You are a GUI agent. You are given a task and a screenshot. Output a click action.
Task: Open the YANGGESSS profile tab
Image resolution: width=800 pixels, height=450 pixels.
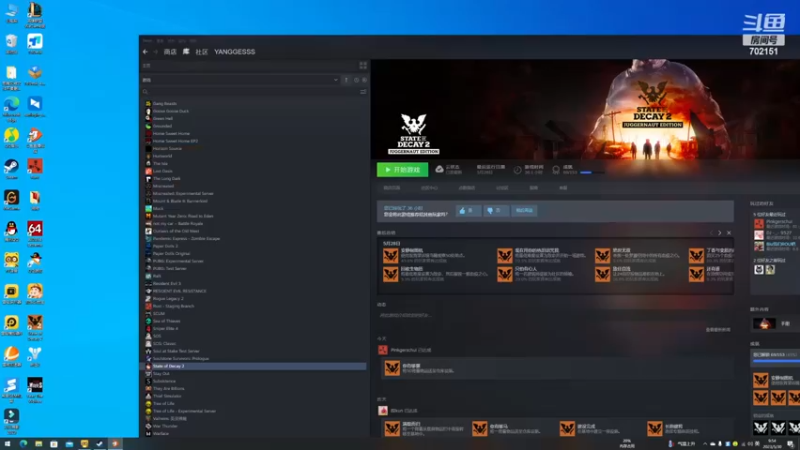[235, 52]
